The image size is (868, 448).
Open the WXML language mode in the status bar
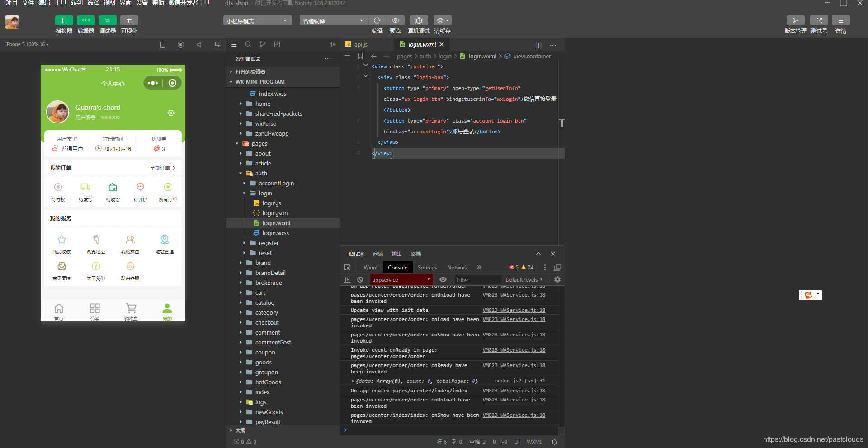click(x=534, y=442)
